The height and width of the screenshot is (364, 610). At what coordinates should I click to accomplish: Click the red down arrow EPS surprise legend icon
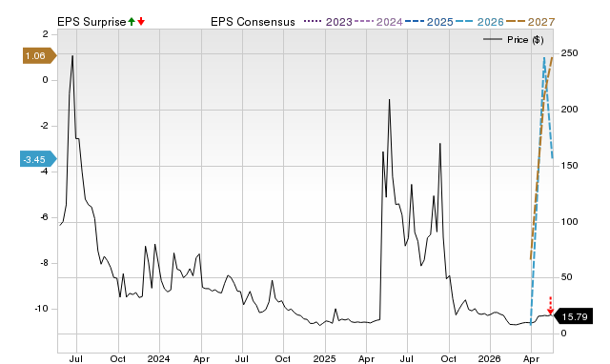pos(141,22)
